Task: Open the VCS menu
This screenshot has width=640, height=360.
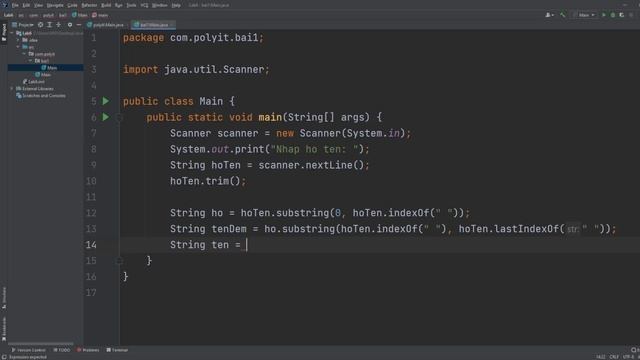Action: [144, 5]
